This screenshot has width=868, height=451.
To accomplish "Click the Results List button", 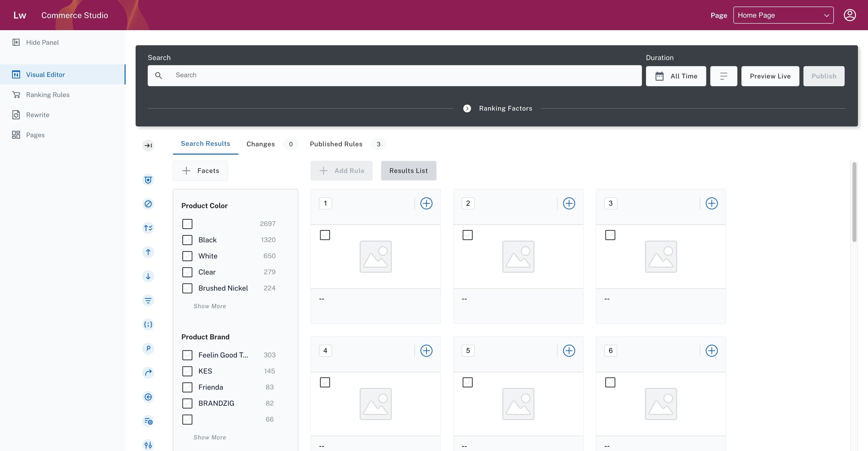I will tap(408, 171).
